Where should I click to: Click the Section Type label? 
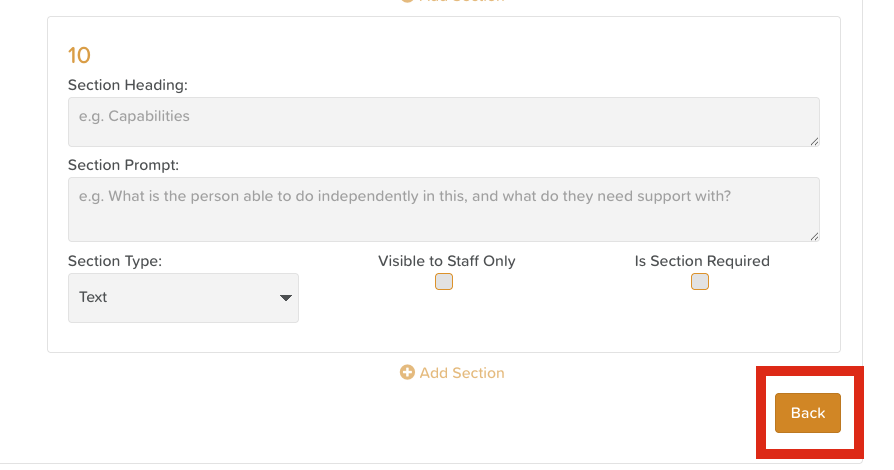click(x=114, y=261)
